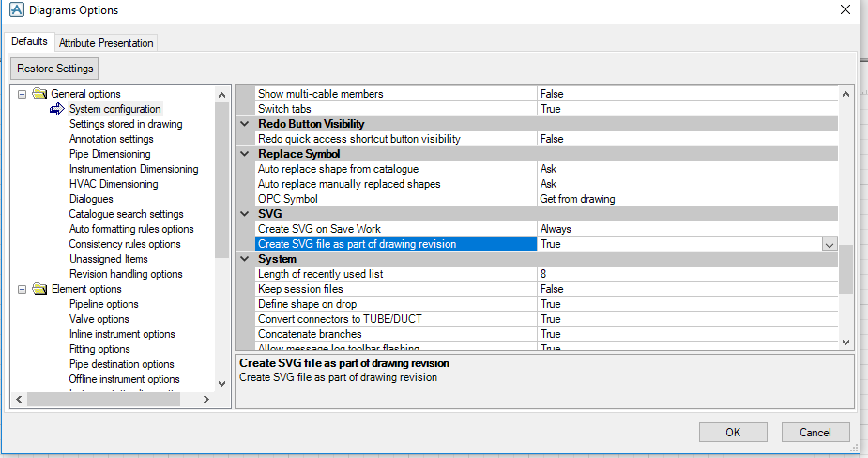Select Pipe Dimensioning tree item
The image size is (868, 458).
[x=110, y=154]
